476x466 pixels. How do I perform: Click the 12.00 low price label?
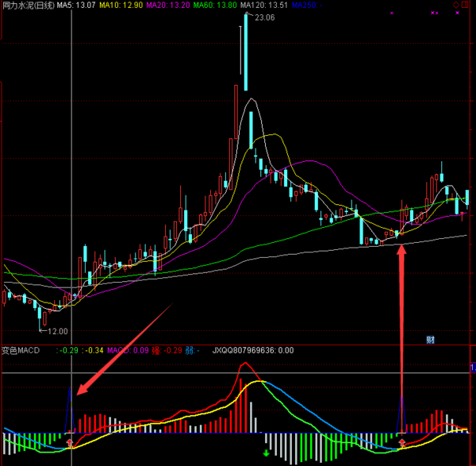tap(57, 331)
